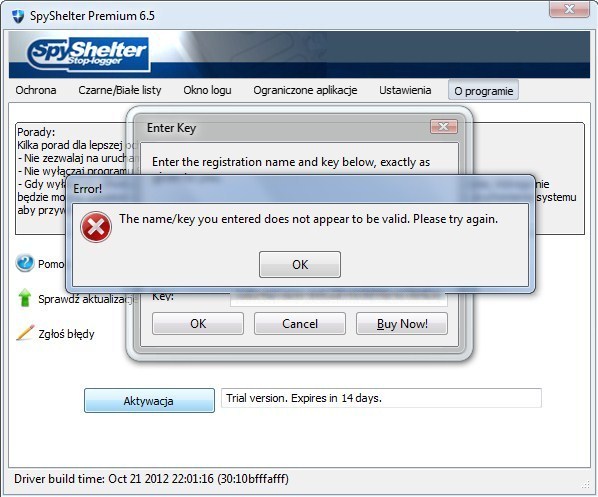The width and height of the screenshot is (598, 497).
Task: Dismiss the Error dialog with OK
Action: pos(300,264)
